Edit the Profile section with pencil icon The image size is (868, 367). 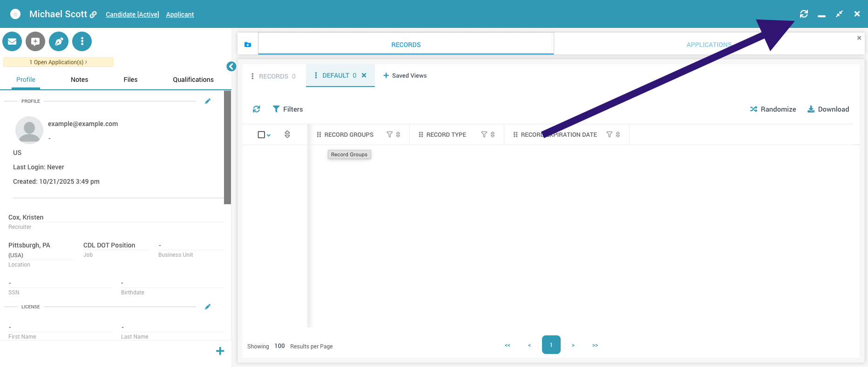[208, 101]
